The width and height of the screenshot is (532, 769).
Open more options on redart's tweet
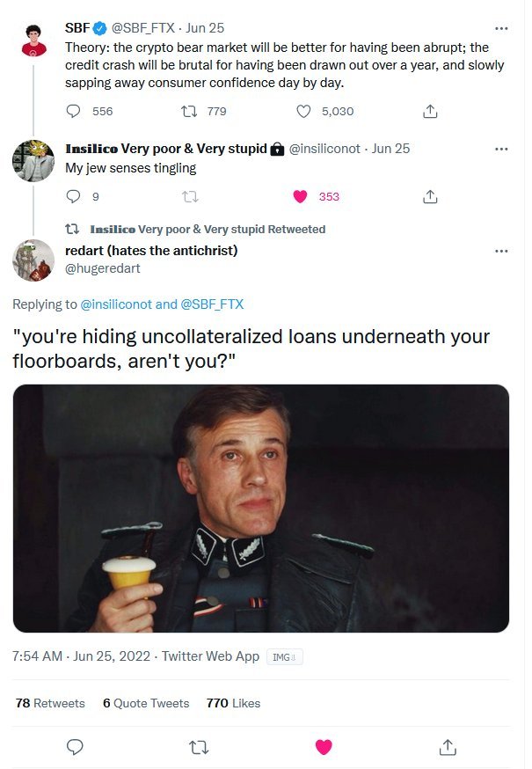[501, 251]
